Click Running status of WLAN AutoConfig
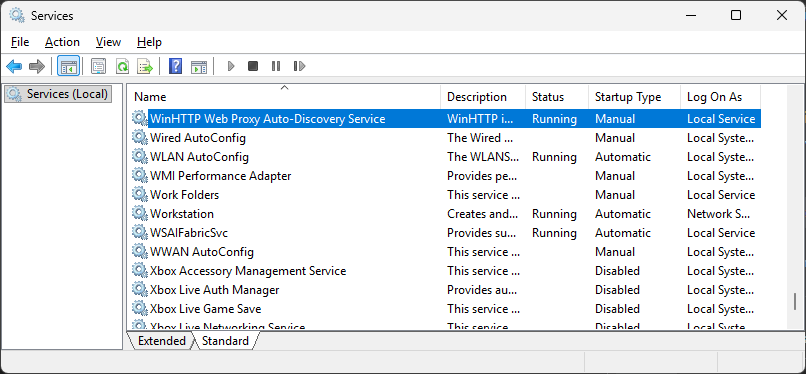The height and width of the screenshot is (374, 806). coord(554,157)
